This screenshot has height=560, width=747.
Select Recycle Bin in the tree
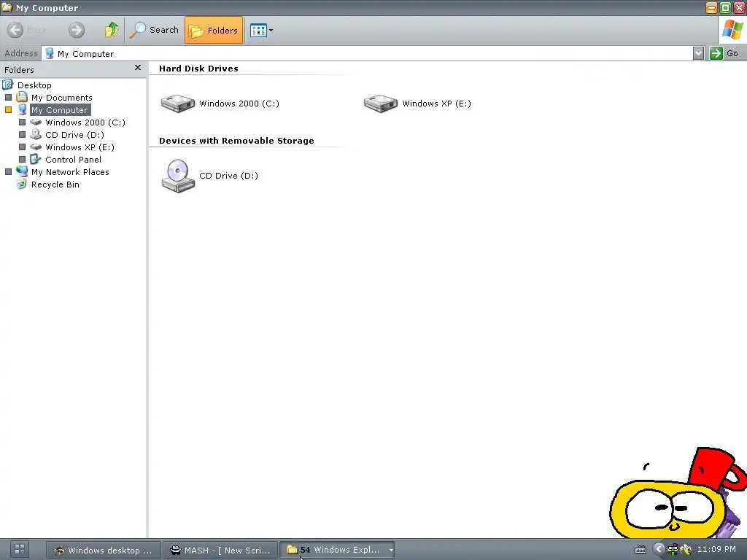tap(55, 184)
